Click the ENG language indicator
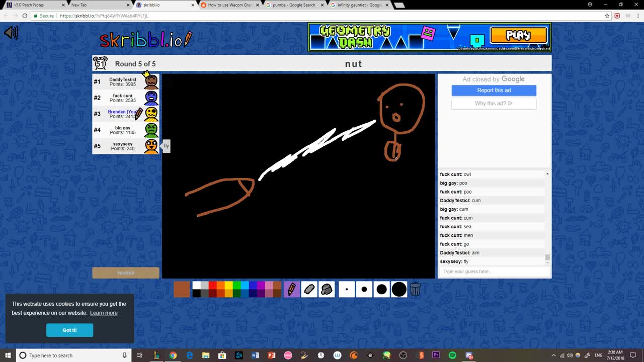Viewport: 644px width, 362px height. [x=599, y=355]
